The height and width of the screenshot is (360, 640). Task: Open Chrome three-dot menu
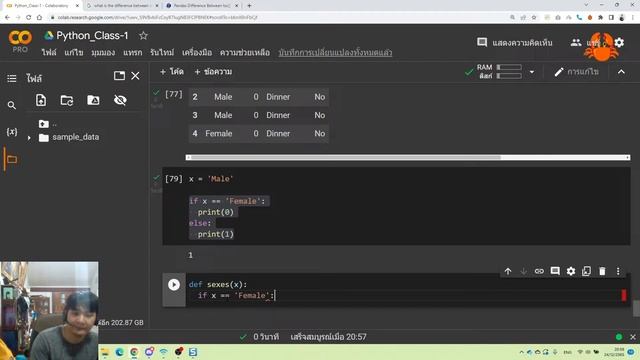pyautogui.click(x=633, y=18)
